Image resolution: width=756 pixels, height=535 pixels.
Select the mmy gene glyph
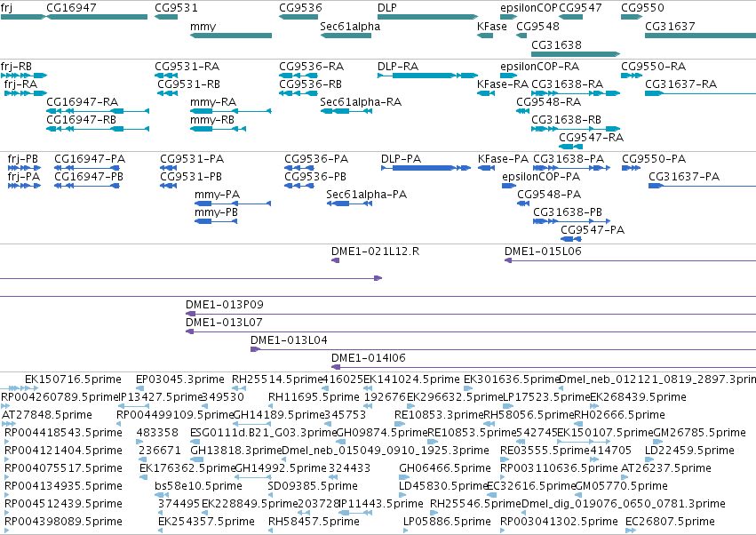[231, 36]
